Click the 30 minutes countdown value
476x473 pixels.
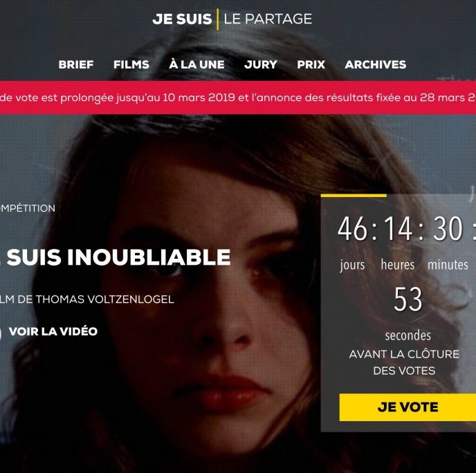click(x=448, y=229)
